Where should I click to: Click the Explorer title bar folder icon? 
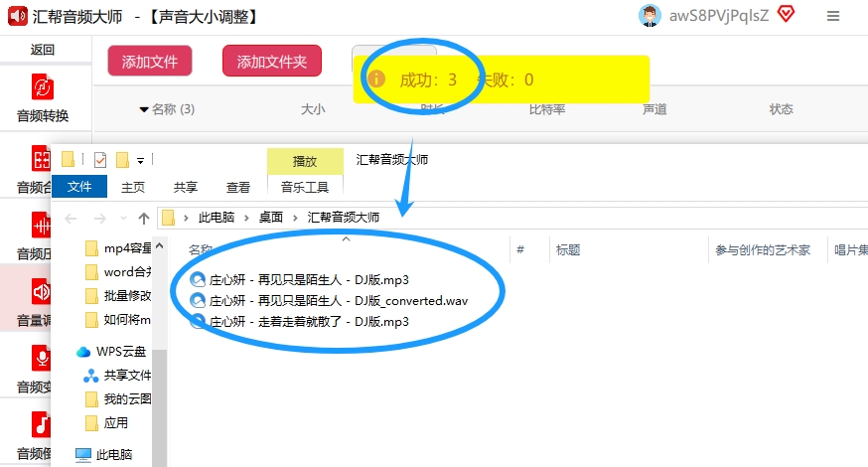69,160
